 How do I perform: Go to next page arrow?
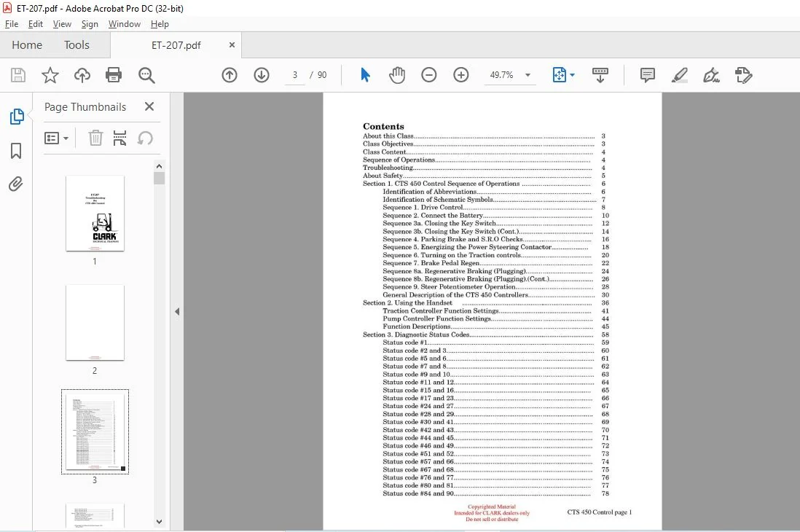click(x=262, y=75)
